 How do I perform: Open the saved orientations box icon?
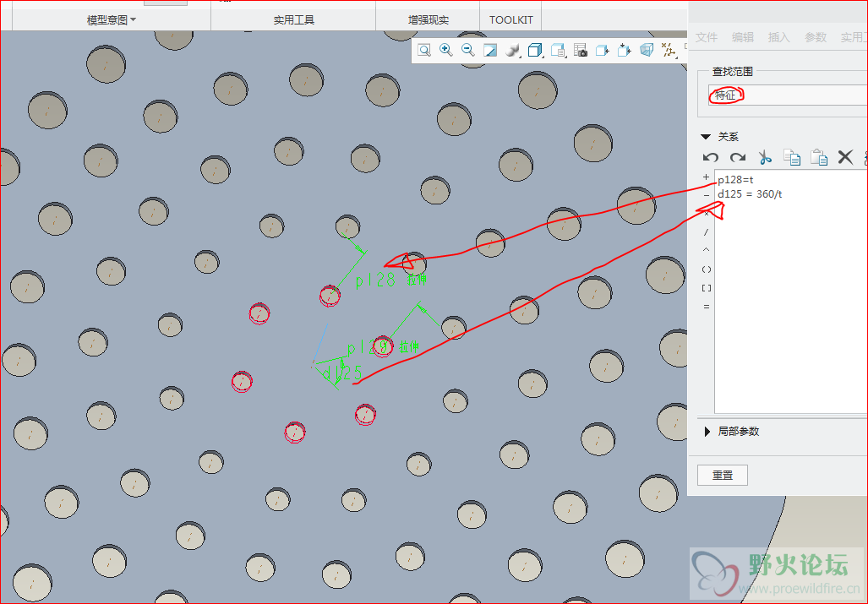(535, 51)
